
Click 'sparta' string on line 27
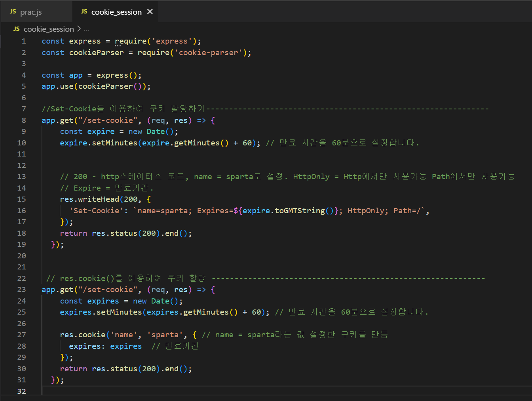point(165,335)
